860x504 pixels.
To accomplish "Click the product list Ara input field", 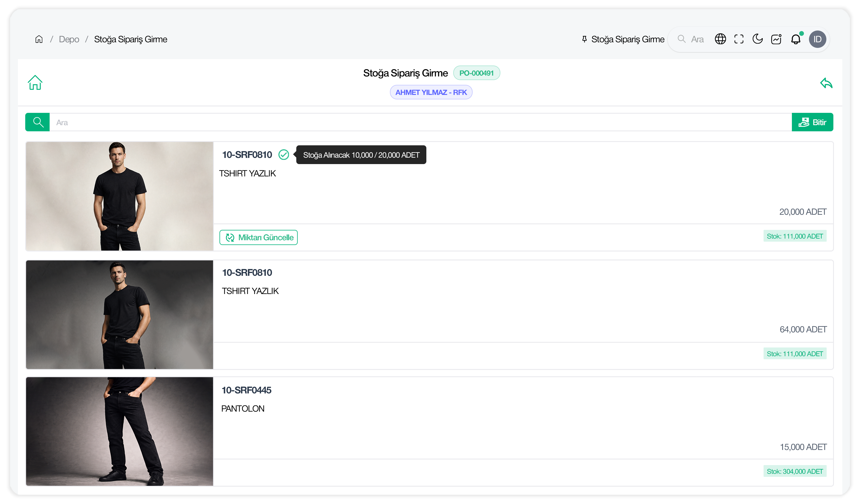I will click(420, 122).
